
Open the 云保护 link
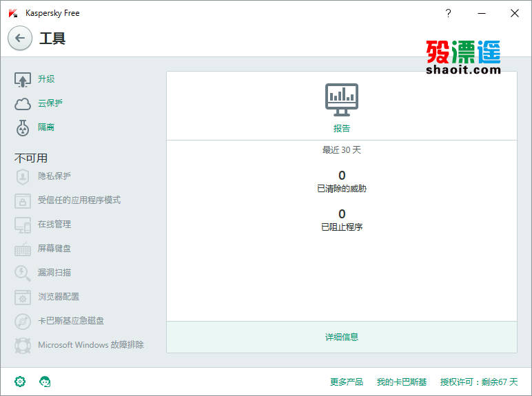tap(50, 103)
